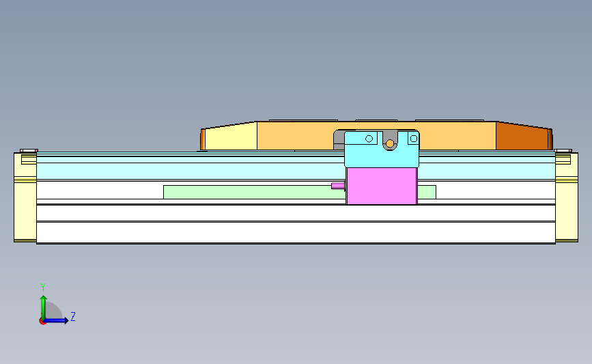Select the green Y axis arrow of the triad
This screenshot has height=364, width=592.
click(44, 307)
